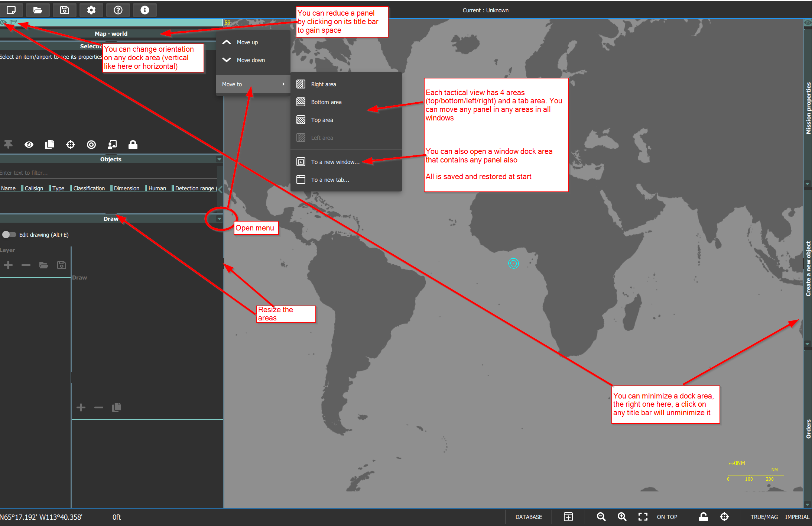Click the collapse chevron beside Objects table
This screenshot has width=812, height=526.
pyautogui.click(x=220, y=190)
